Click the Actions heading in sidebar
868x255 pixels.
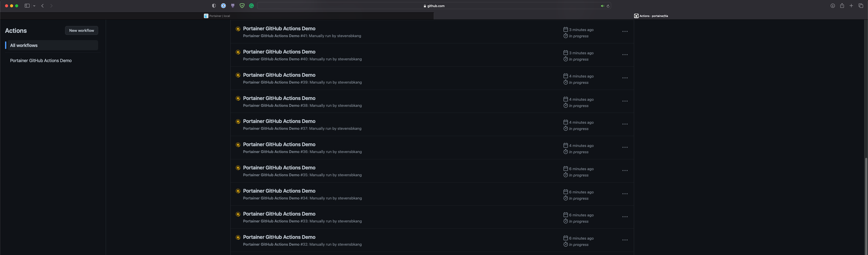tap(16, 31)
